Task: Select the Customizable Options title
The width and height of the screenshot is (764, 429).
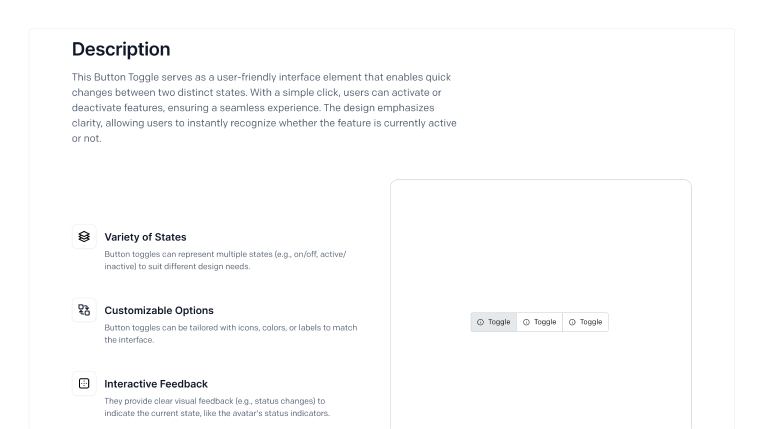Action: [x=159, y=311]
